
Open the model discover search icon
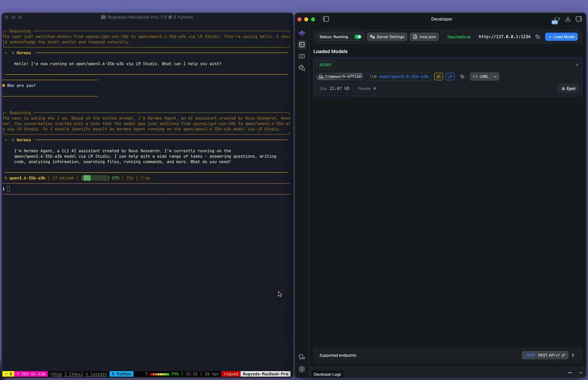pyautogui.click(x=302, y=68)
